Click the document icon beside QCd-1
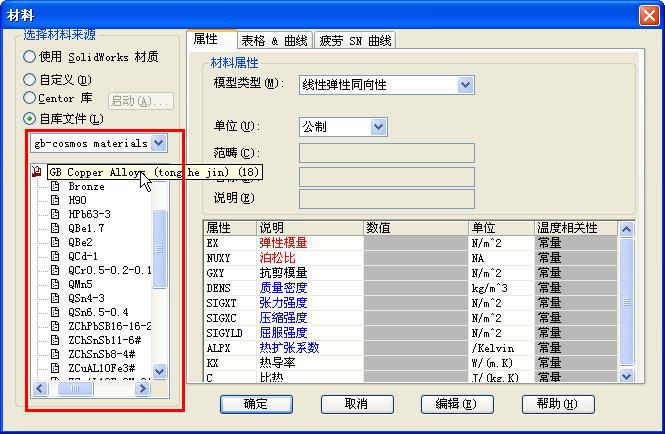This screenshot has width=665, height=434. pos(55,256)
